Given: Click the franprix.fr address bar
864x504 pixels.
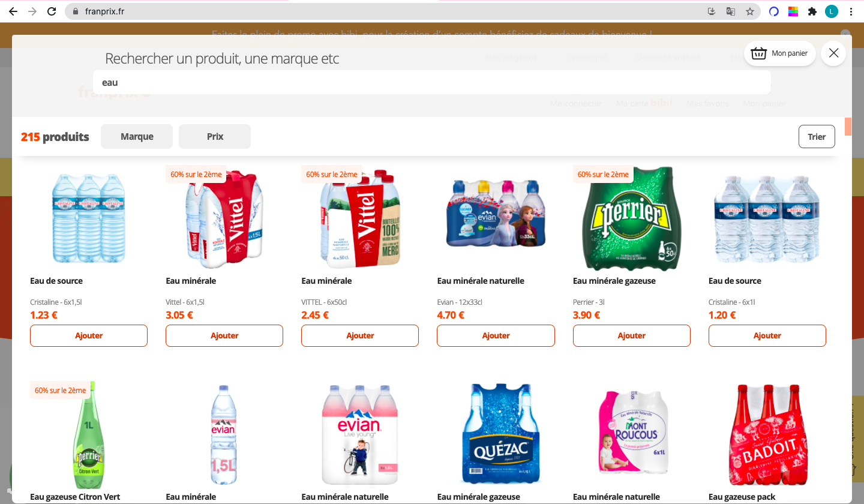Looking at the screenshot, I should pyautogui.click(x=384, y=11).
